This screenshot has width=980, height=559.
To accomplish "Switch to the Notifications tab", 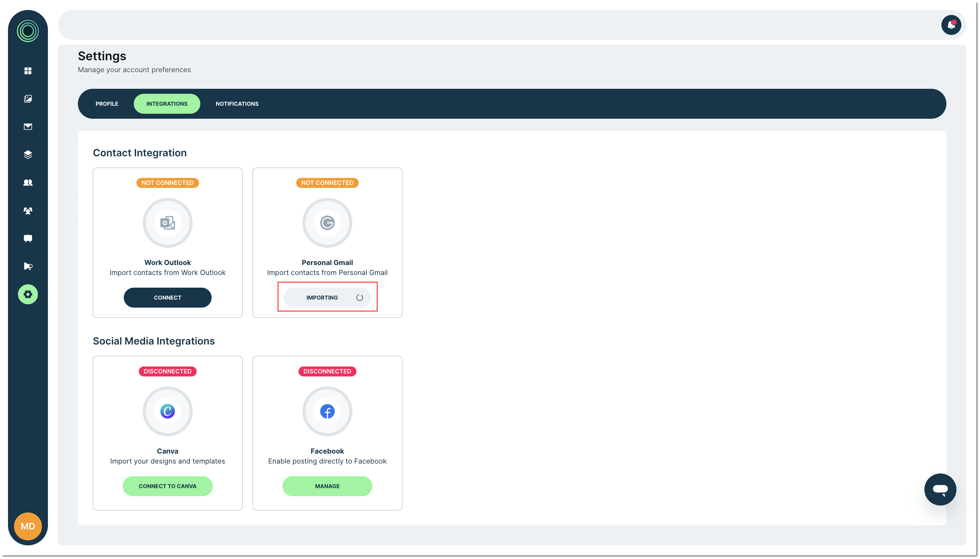I will point(237,104).
